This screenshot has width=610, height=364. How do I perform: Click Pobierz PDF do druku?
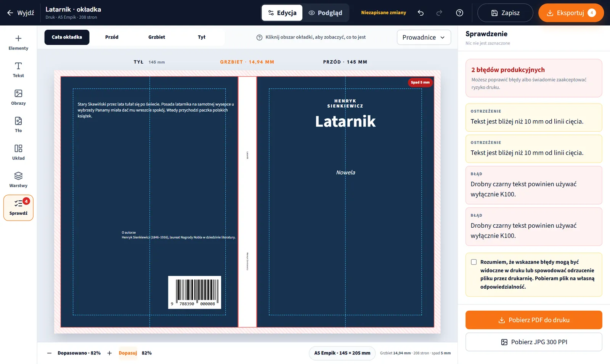click(534, 320)
